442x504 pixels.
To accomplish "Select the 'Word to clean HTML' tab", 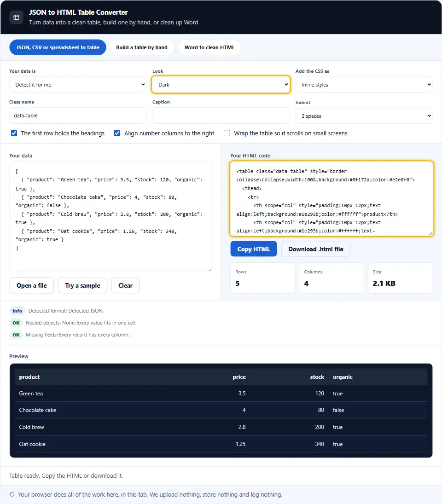I will 209,47.
